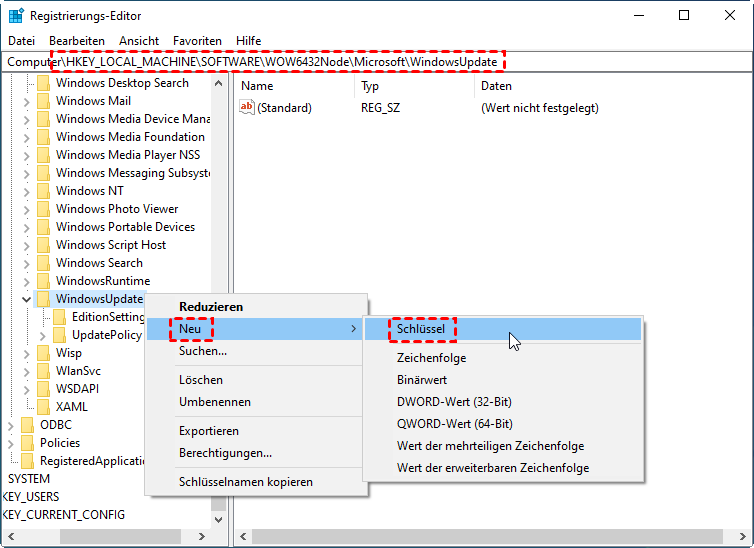The width and height of the screenshot is (754, 548).
Task: Create a QWORD-Wert (64-Bit) entry
Action: click(x=503, y=424)
